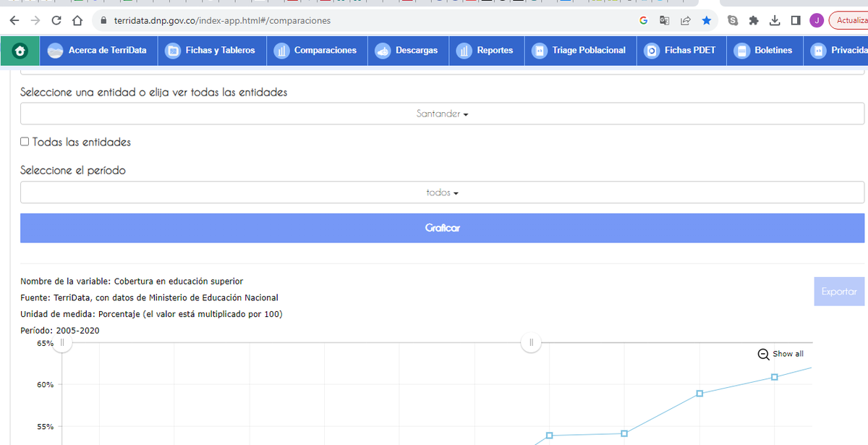The height and width of the screenshot is (445, 868).
Task: Click the 'Seleccione el período' label
Action: click(x=73, y=171)
